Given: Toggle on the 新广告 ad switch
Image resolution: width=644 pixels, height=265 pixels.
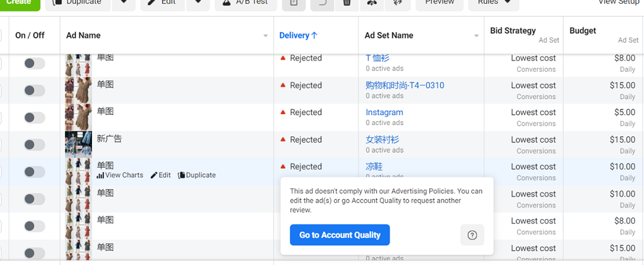Looking at the screenshot, I should (x=34, y=144).
